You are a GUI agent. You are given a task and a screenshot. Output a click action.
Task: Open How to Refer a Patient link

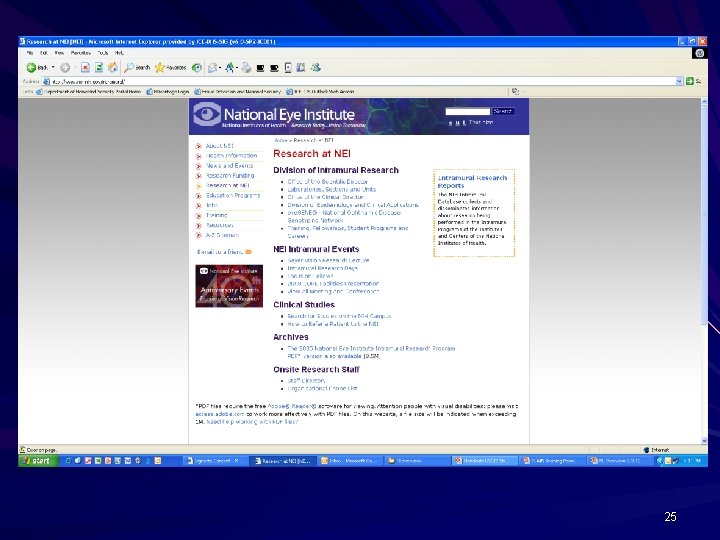(x=333, y=324)
